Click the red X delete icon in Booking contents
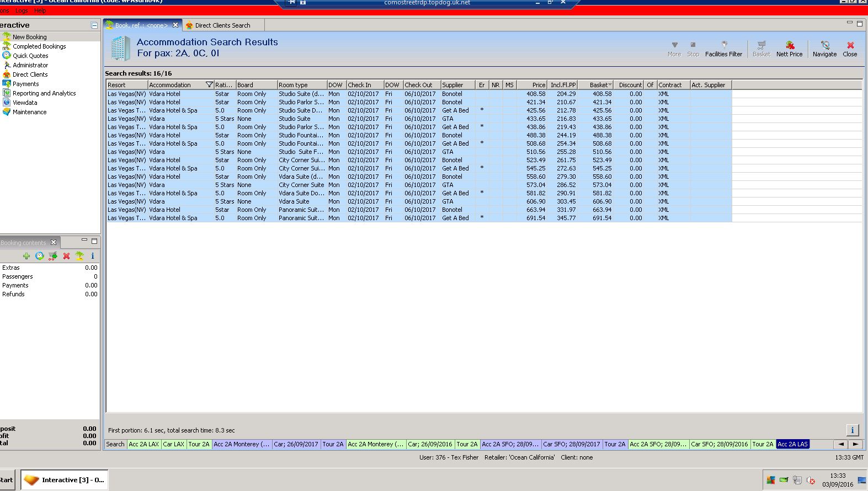Screen dimensions: 868x491 coord(66,256)
